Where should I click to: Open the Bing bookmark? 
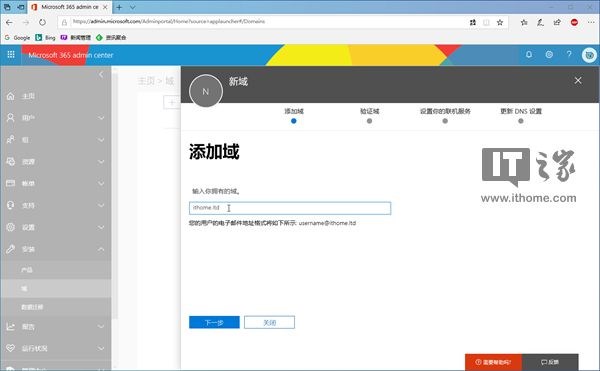[45, 37]
